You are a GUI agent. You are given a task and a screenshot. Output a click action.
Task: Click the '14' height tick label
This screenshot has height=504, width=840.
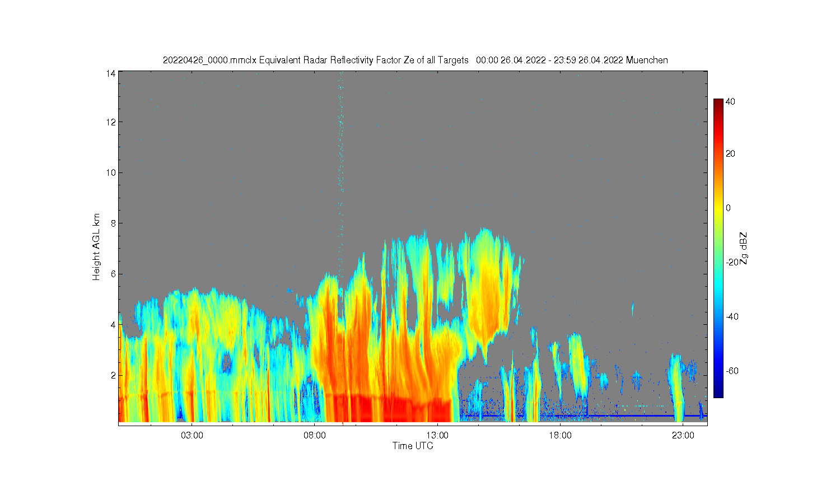(111, 73)
